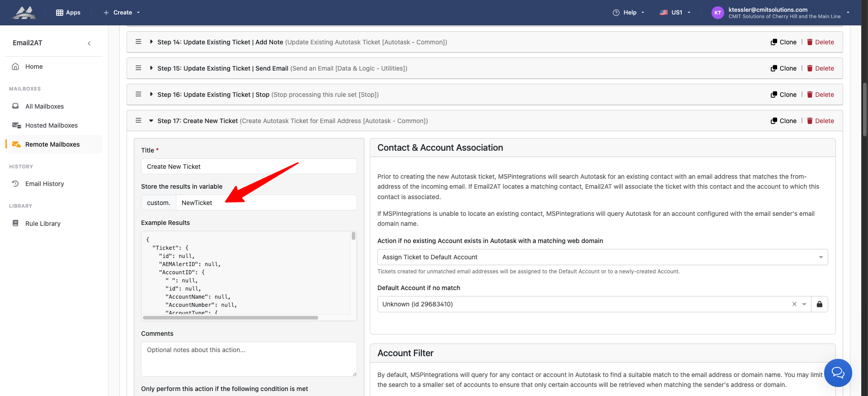
Task: Click the company logo in header
Action: [24, 13]
